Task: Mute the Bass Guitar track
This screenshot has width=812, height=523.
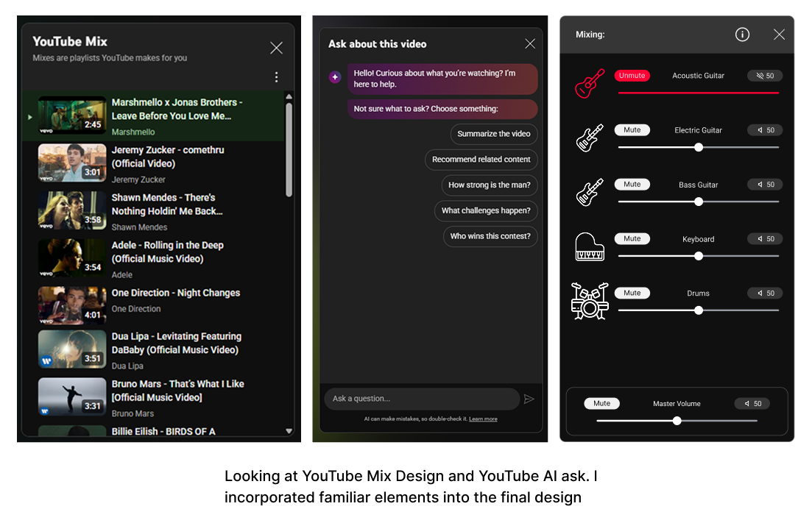Action: [632, 184]
